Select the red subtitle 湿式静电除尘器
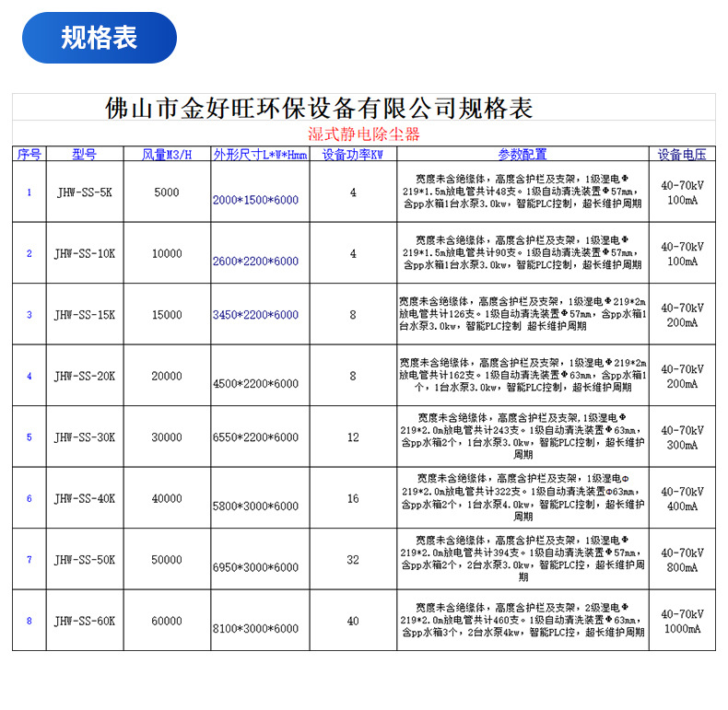Screen dimensions: 728x710 (x=363, y=134)
